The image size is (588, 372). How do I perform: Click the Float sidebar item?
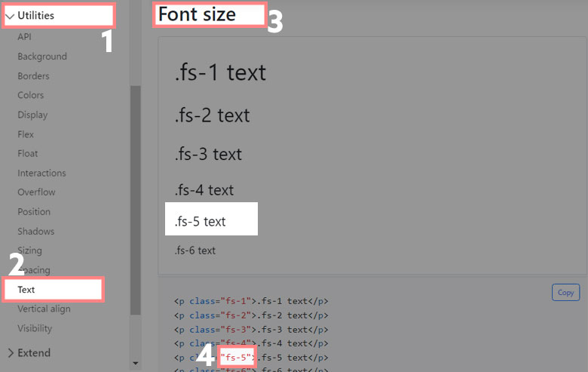click(28, 154)
